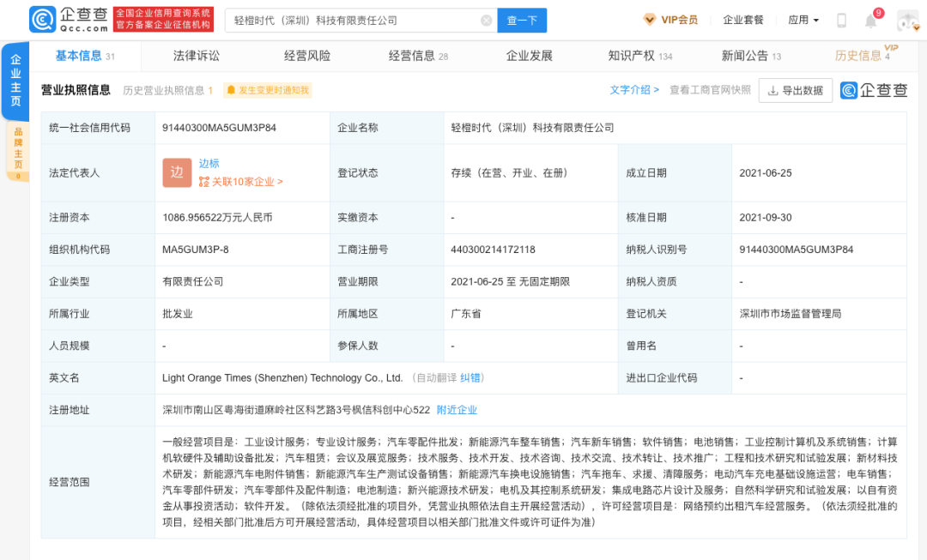Clear the search box text
The width and height of the screenshot is (927, 560).
pyautogui.click(x=487, y=21)
